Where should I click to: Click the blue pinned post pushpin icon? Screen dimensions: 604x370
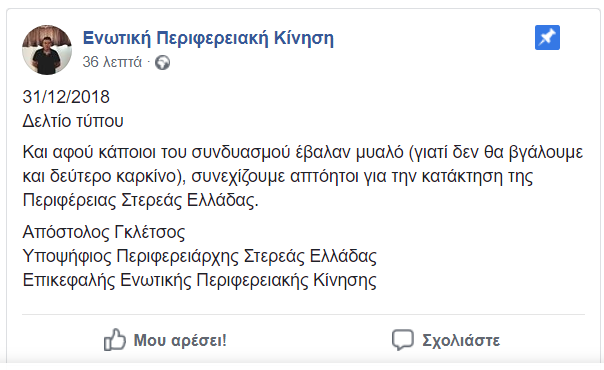pyautogui.click(x=547, y=37)
